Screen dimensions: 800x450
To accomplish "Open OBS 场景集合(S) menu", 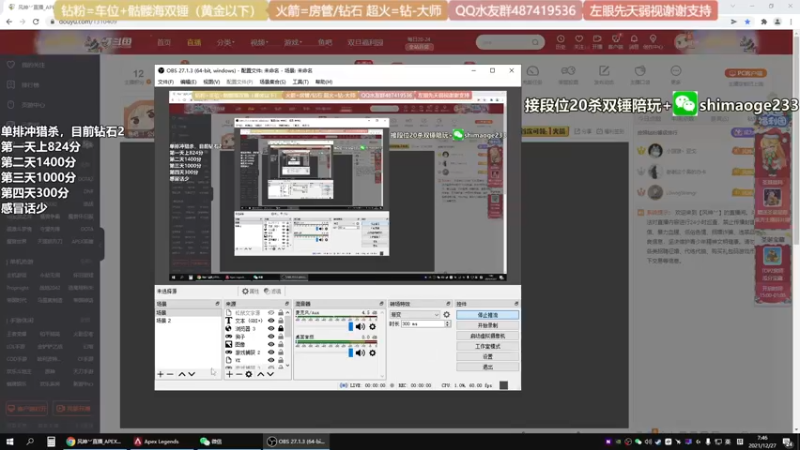I will (x=272, y=82).
